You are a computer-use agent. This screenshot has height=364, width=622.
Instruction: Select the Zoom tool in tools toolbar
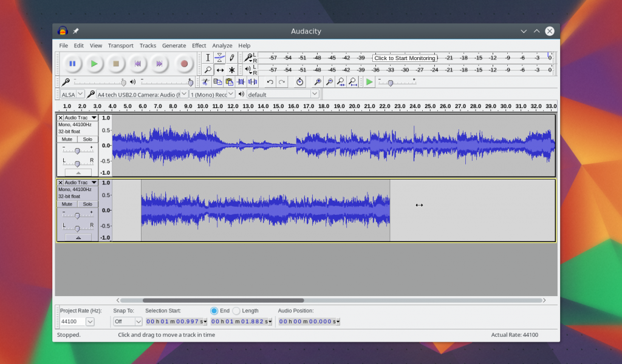click(x=208, y=70)
